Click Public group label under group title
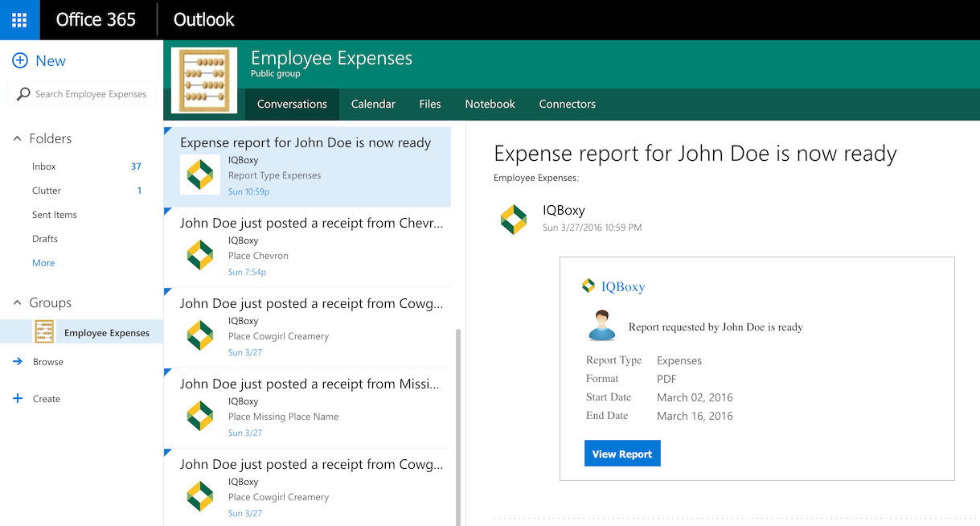The image size is (980, 526). [275, 74]
